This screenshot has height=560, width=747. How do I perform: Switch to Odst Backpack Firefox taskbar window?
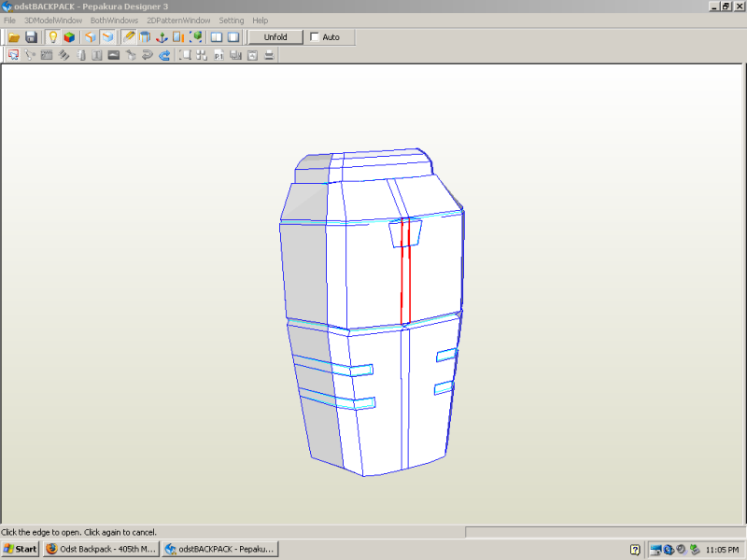tap(102, 549)
